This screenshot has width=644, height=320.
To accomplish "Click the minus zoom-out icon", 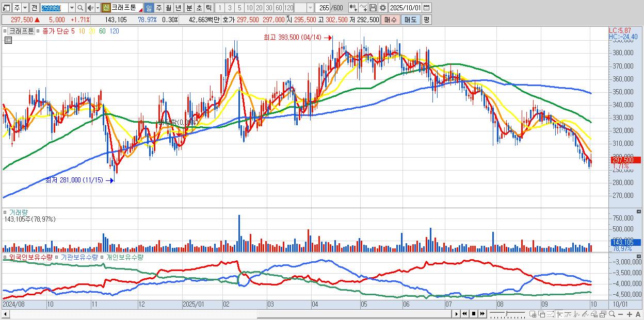I will click(x=620, y=314).
